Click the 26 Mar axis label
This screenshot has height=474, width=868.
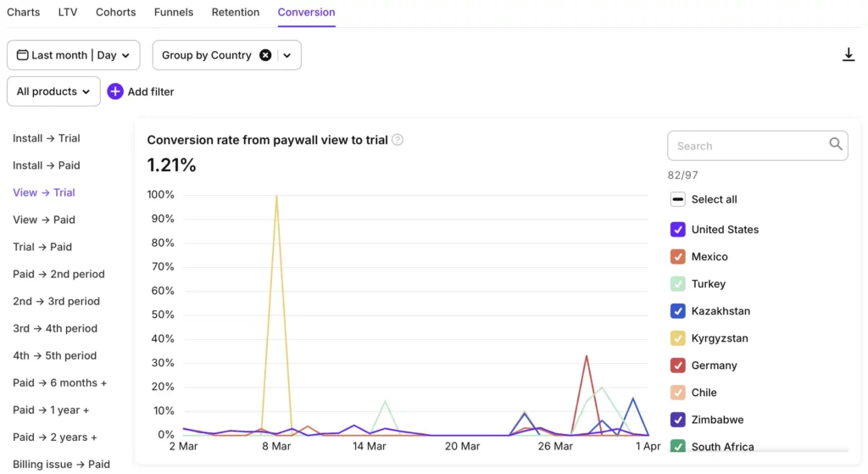(555, 446)
